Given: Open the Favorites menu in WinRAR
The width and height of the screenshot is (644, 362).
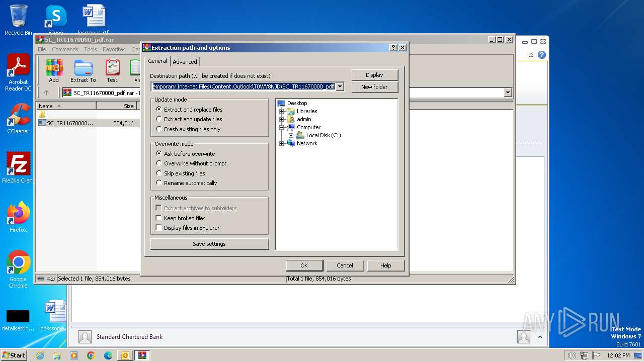Looking at the screenshot, I should [x=114, y=49].
